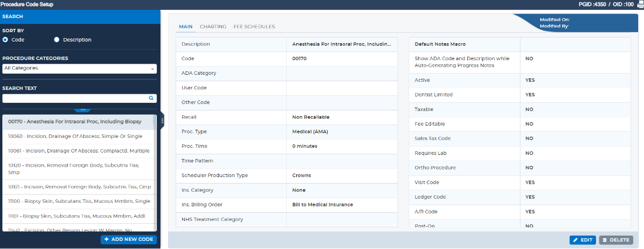
Task: Click into the Search Text input field
Action: click(74, 99)
